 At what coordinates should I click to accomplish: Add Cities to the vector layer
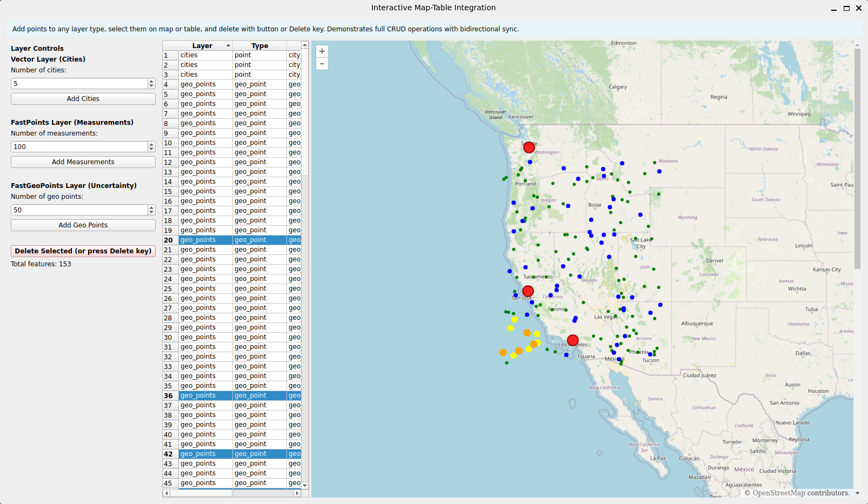(83, 99)
